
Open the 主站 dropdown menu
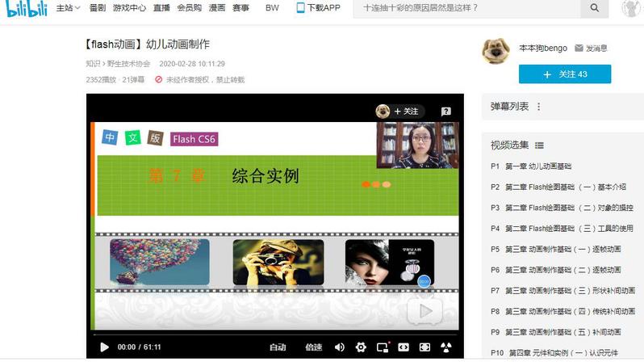coord(69,8)
